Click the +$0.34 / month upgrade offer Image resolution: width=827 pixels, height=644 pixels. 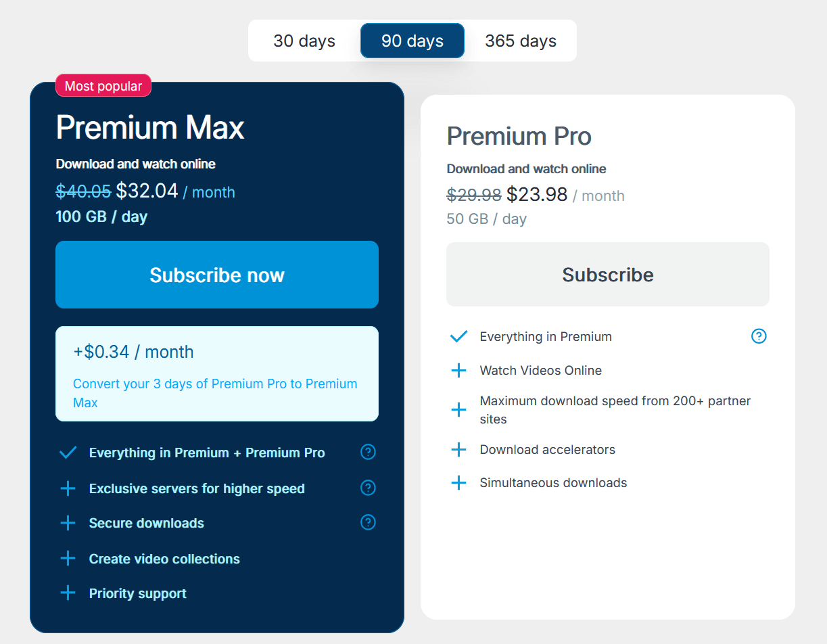[133, 352]
